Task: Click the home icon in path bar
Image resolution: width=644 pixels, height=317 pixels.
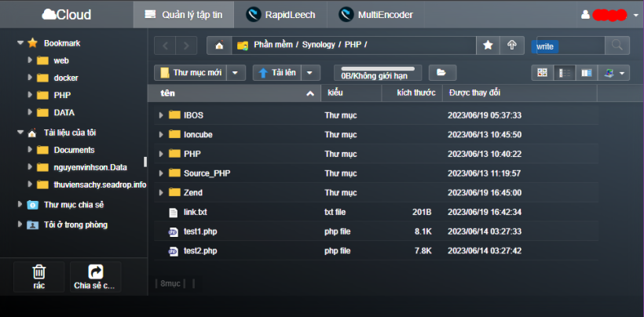Action: pos(219,45)
